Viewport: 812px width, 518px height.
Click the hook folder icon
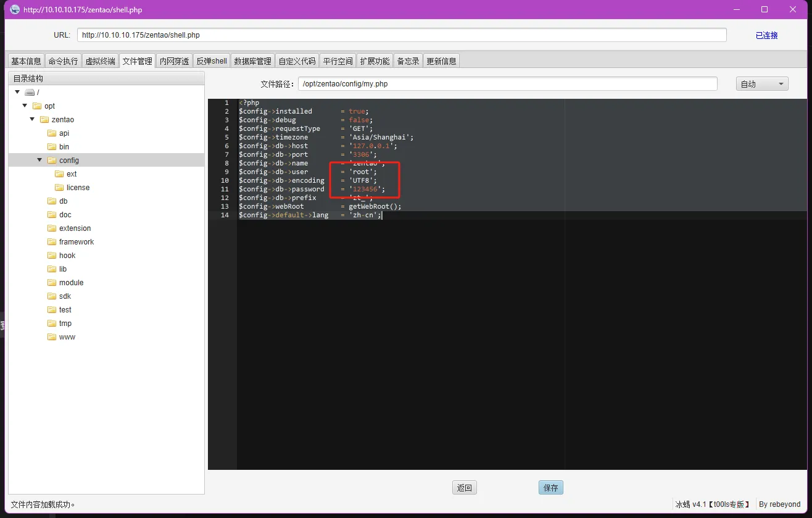(52, 256)
